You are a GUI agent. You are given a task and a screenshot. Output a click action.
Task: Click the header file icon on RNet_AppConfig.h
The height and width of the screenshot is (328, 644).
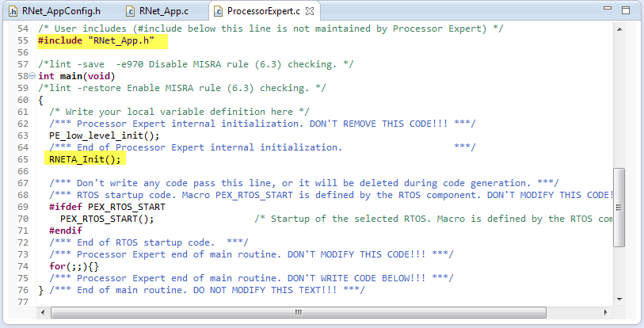tap(15, 11)
